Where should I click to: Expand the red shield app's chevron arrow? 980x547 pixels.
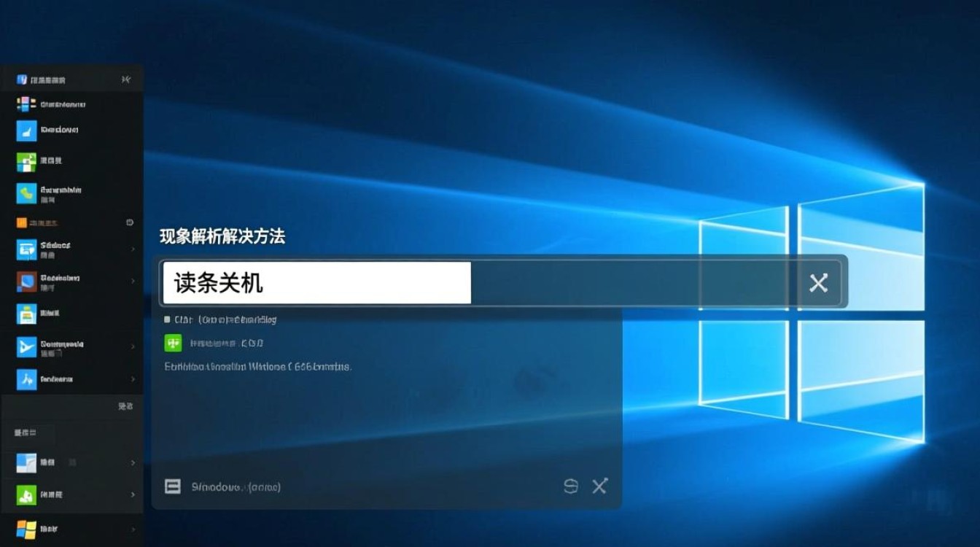(x=133, y=281)
